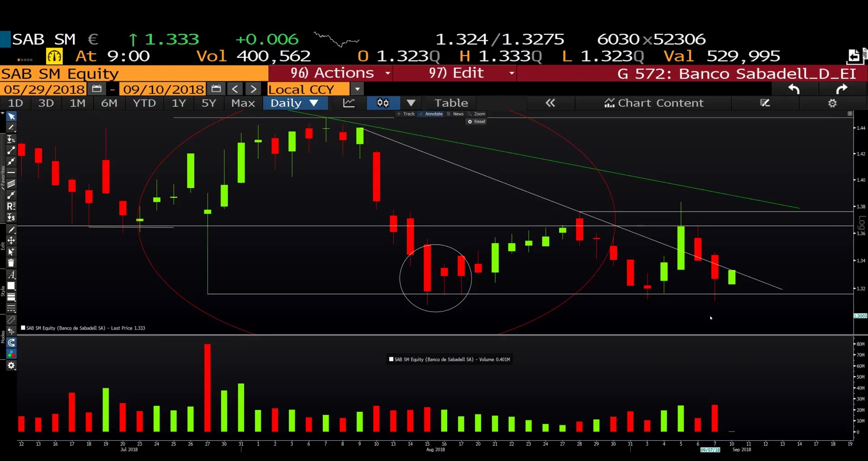The width and height of the screenshot is (868, 461).
Task: Expand the chart type dropdown arrow
Action: (x=410, y=103)
